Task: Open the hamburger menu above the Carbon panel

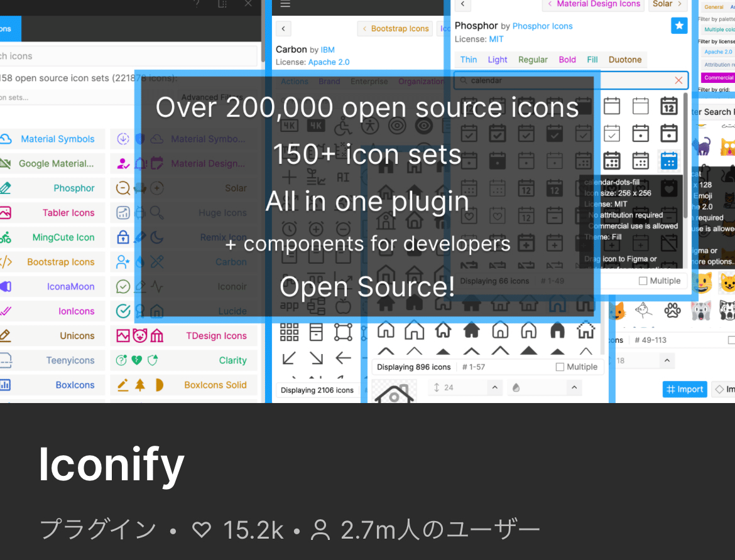Action: 285,4
